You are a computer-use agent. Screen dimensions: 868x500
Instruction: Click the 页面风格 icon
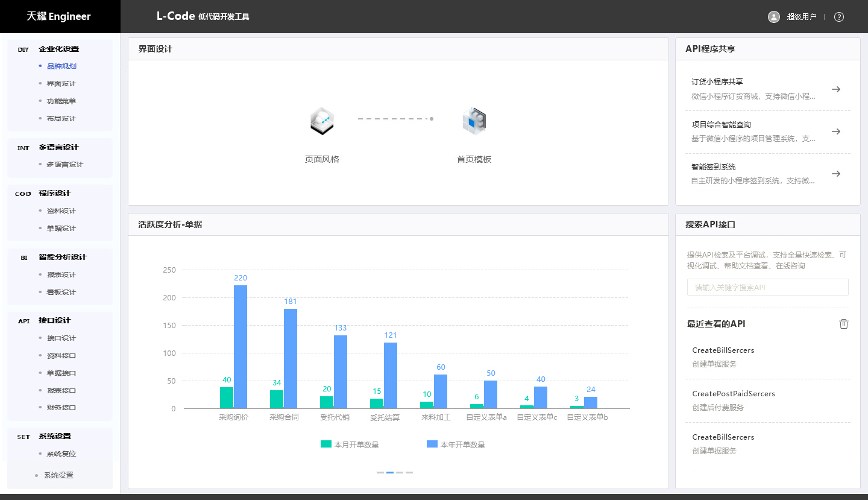(322, 121)
